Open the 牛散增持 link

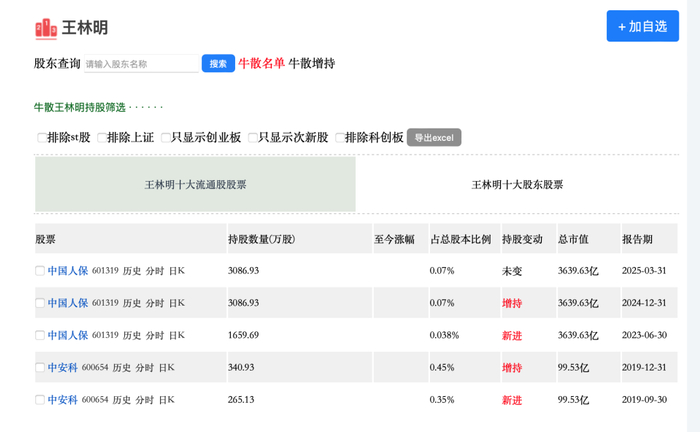312,64
